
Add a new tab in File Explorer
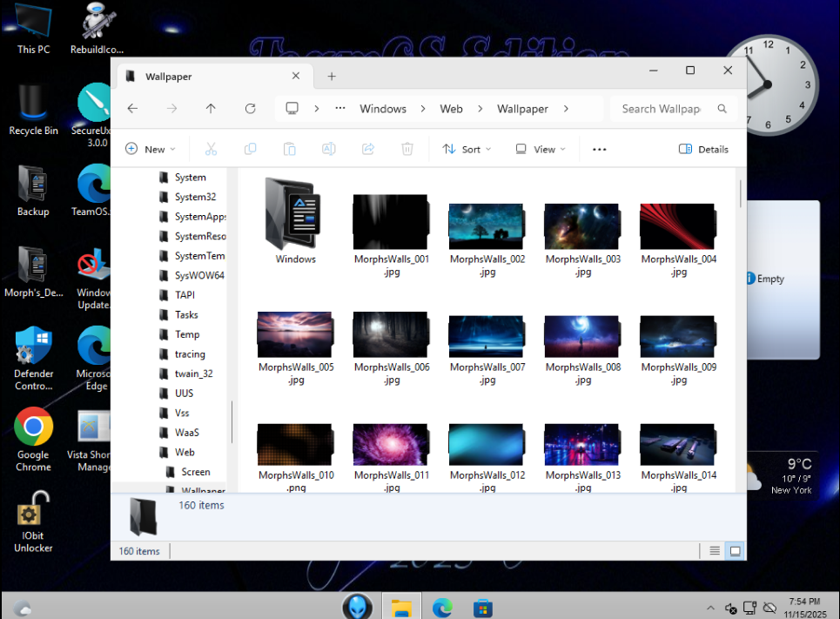pos(332,77)
